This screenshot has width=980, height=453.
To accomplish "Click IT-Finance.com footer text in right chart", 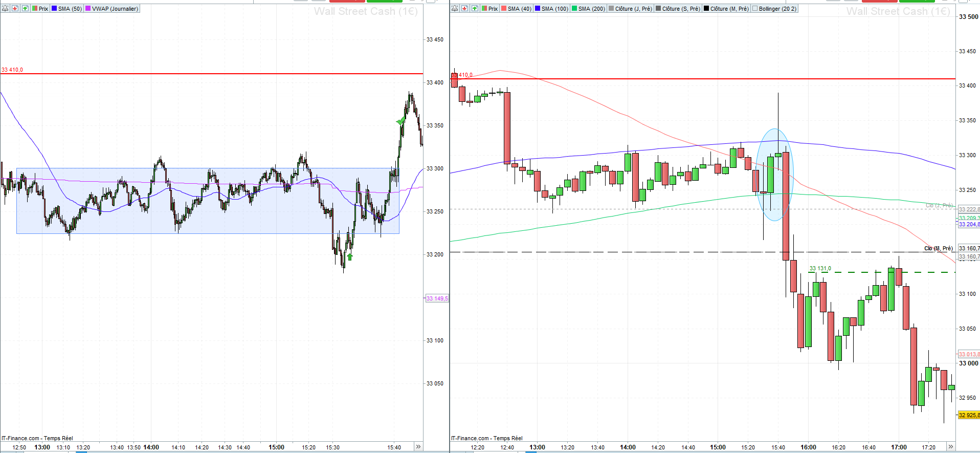I will tap(487, 438).
